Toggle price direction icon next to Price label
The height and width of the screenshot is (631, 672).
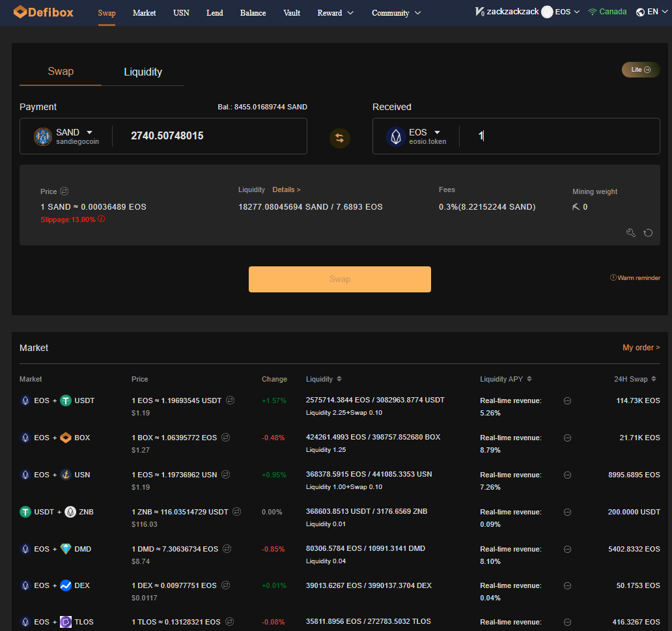tap(64, 191)
